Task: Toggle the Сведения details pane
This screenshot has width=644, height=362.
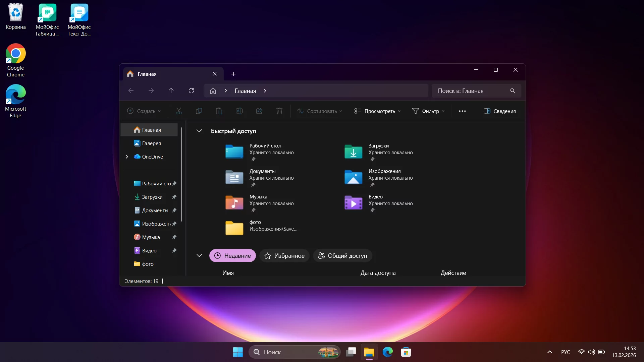Action: pos(499,111)
